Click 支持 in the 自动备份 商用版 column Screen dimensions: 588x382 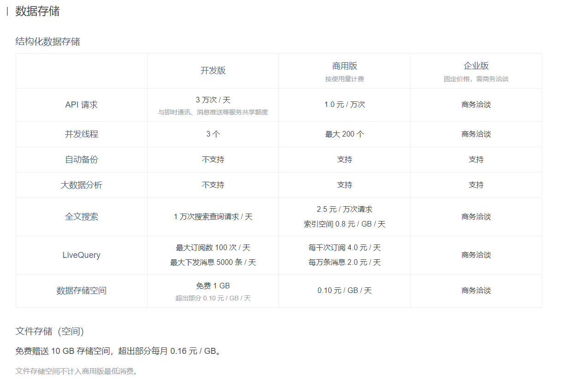coord(344,159)
